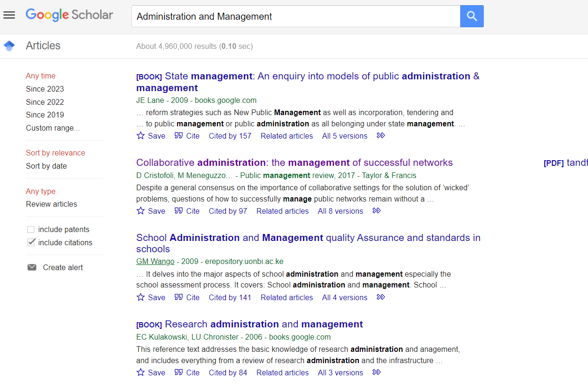This screenshot has width=588, height=388.
Task: Expand more options for the State management result
Action: click(380, 135)
